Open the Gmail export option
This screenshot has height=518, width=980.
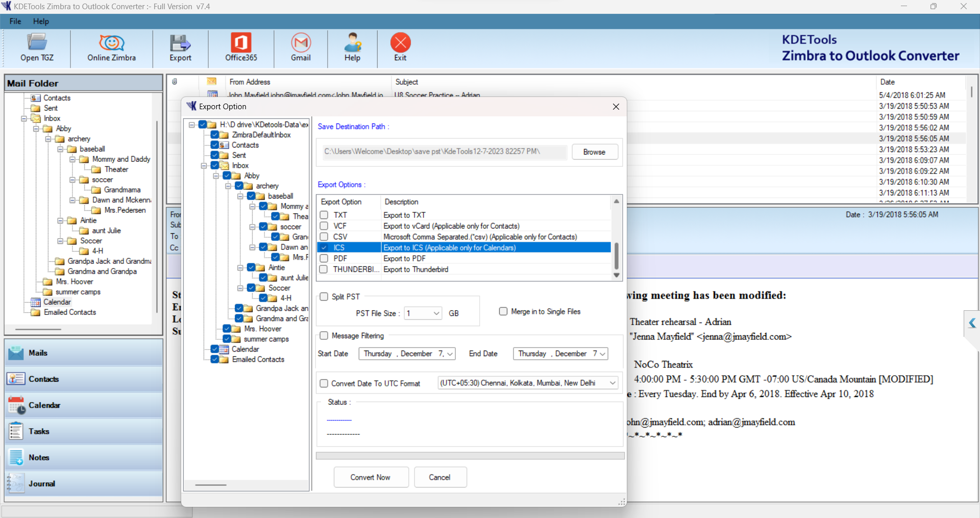coord(301,47)
